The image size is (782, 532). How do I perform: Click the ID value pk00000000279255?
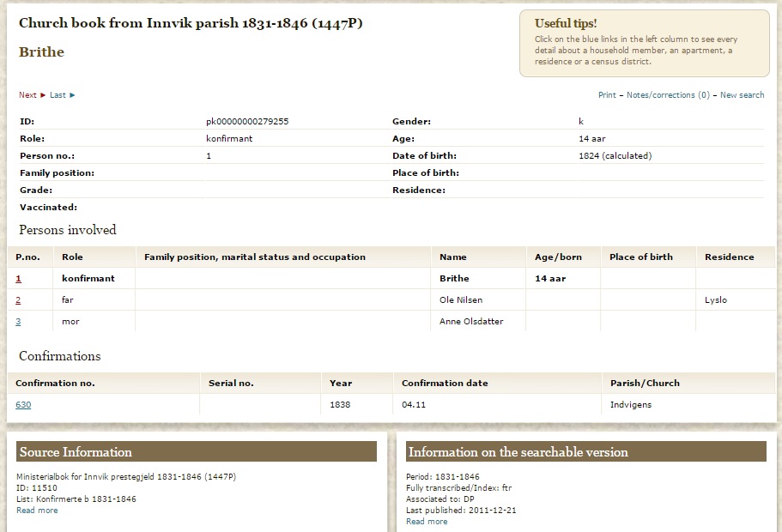point(247,122)
